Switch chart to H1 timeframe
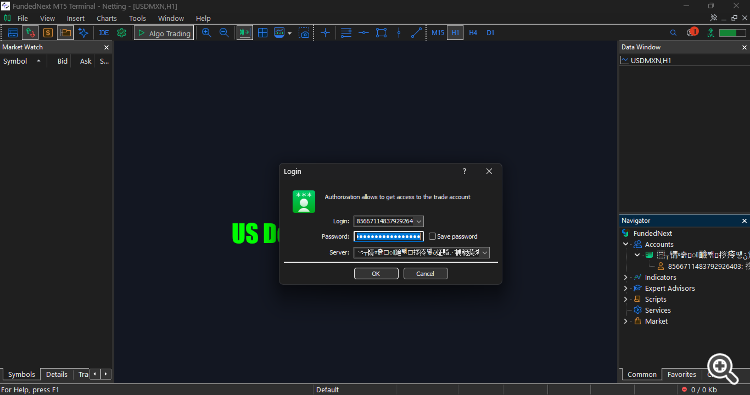This screenshot has width=750, height=395. tap(455, 33)
